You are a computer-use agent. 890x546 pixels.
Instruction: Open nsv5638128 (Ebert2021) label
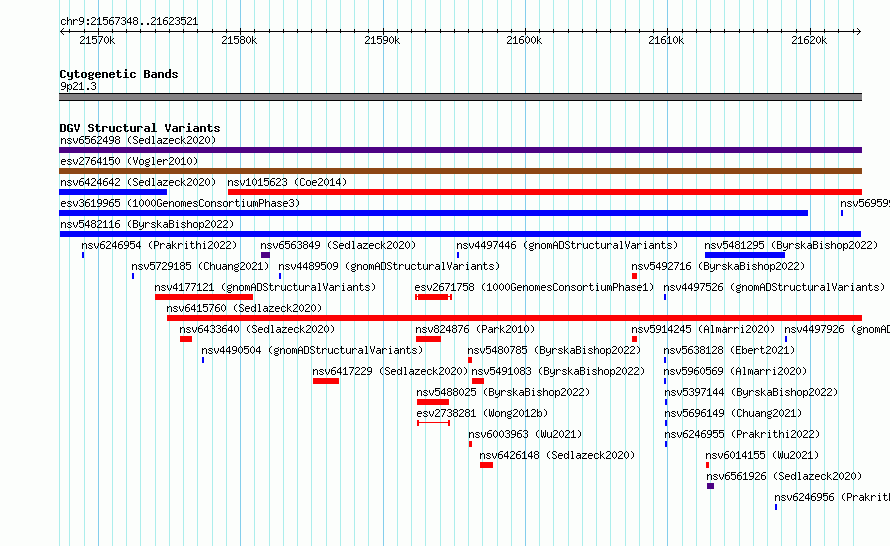(729, 350)
